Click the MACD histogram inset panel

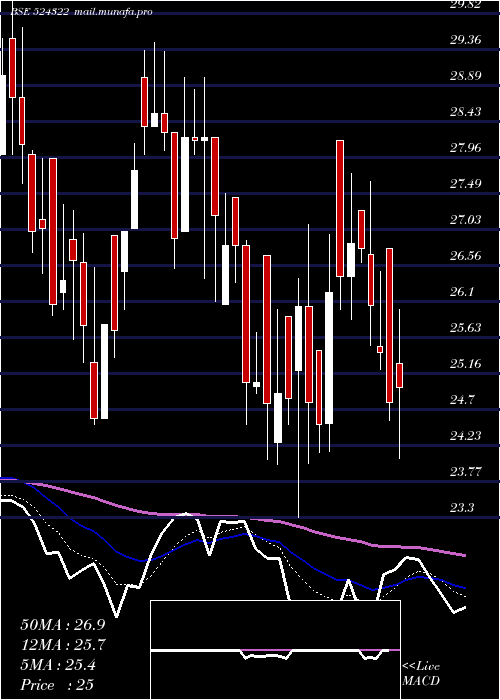tap(275, 650)
